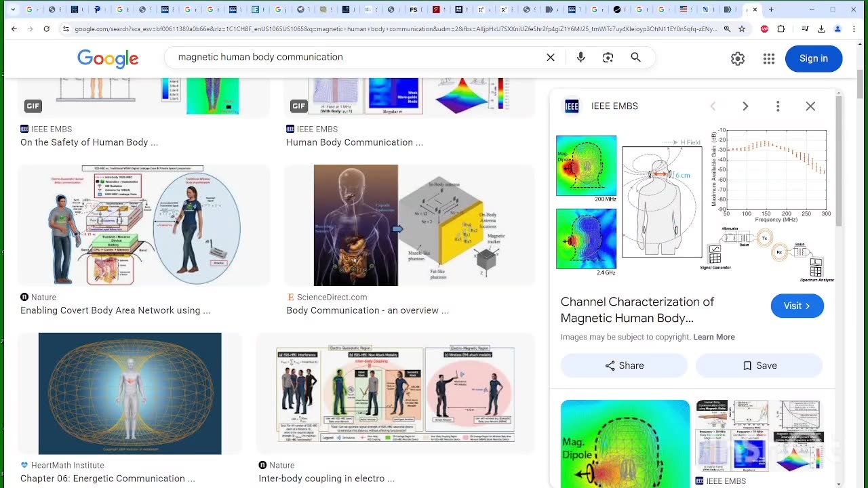This screenshot has width=868, height=488.
Task: Open the browser Downloads icon
Action: coord(821,29)
